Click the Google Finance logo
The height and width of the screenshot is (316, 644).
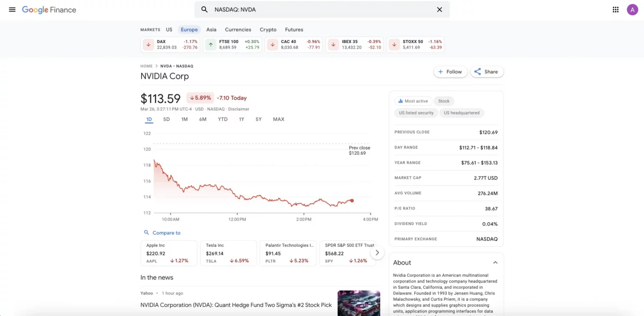[x=49, y=9]
